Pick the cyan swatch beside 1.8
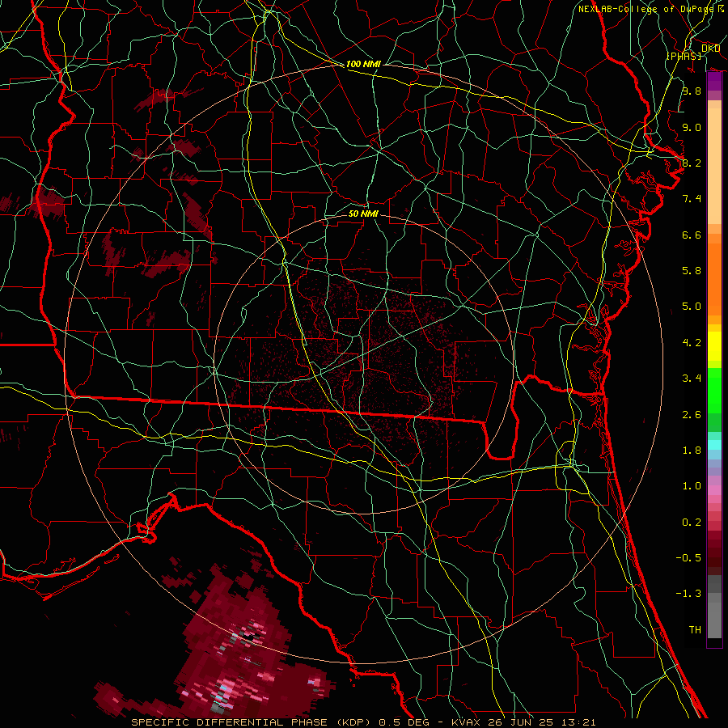Viewport: 728px width, 728px height. [x=714, y=445]
